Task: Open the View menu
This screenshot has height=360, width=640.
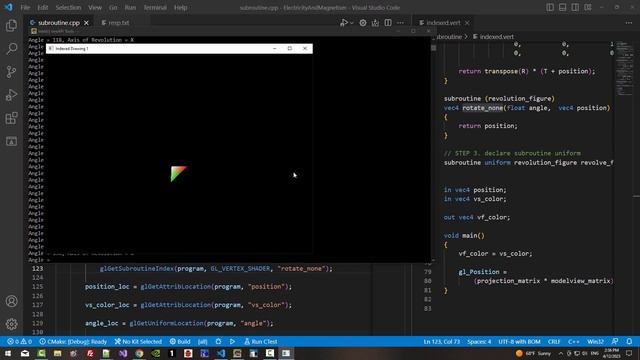Action: click(x=95, y=7)
